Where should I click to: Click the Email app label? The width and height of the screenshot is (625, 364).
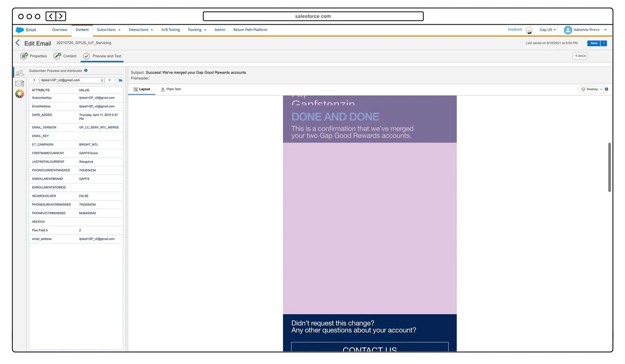(31, 30)
